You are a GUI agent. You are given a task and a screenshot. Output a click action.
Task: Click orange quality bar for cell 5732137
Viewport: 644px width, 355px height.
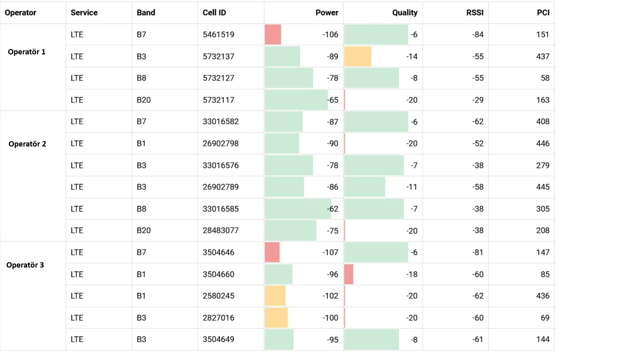point(358,57)
